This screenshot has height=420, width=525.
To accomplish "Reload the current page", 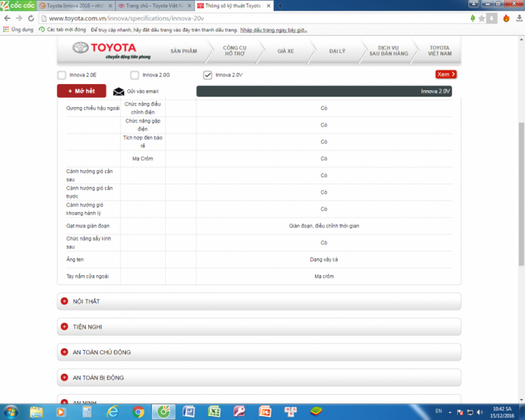I will (x=31, y=18).
